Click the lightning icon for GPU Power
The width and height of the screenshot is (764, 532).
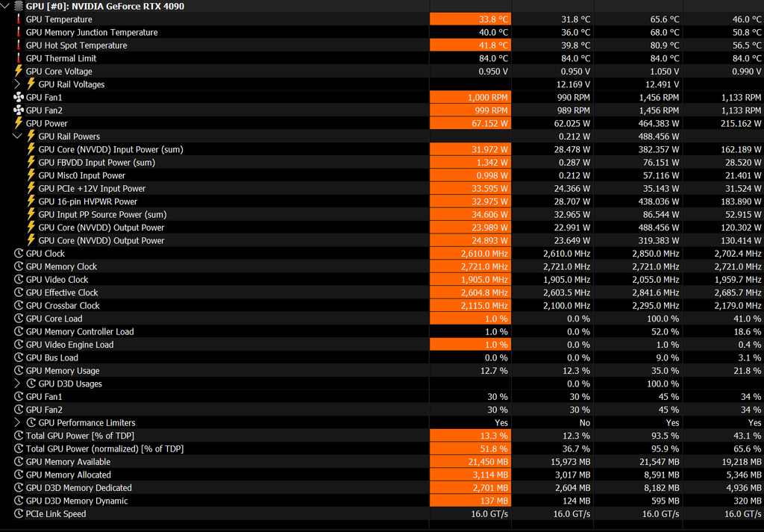point(19,123)
